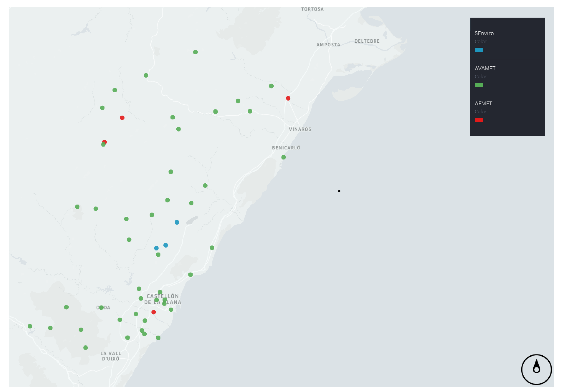
Task: Click green station on coast below Benicarló
Action: point(283,157)
